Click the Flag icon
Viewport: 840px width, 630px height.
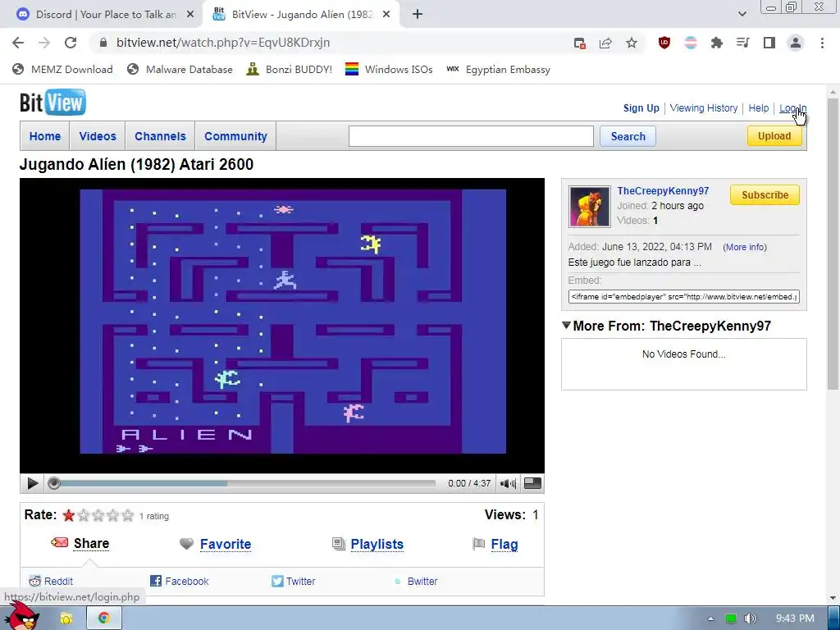pyautogui.click(x=479, y=544)
